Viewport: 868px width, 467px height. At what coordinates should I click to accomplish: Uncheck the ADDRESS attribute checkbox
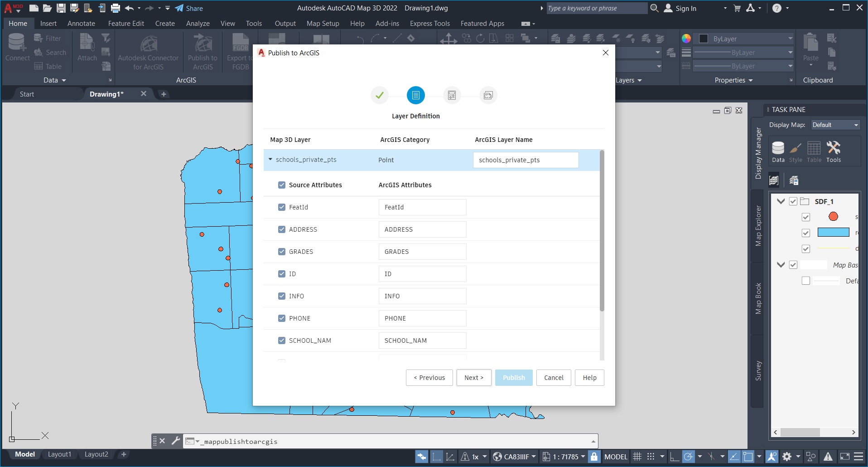282,229
